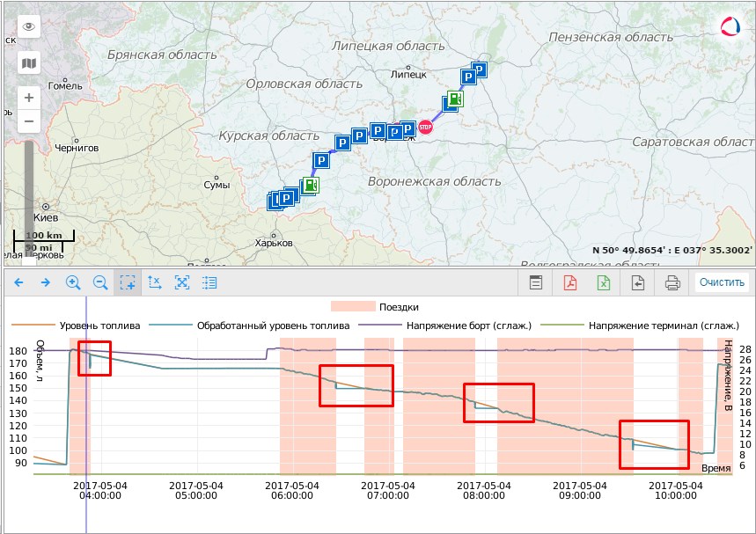
Task: Click the red STOP marker on map
Action: tap(426, 128)
